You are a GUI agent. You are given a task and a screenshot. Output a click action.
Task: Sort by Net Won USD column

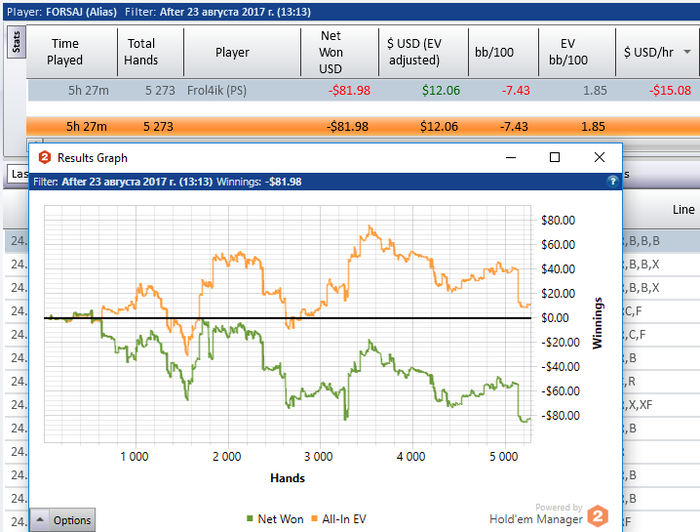[331, 52]
